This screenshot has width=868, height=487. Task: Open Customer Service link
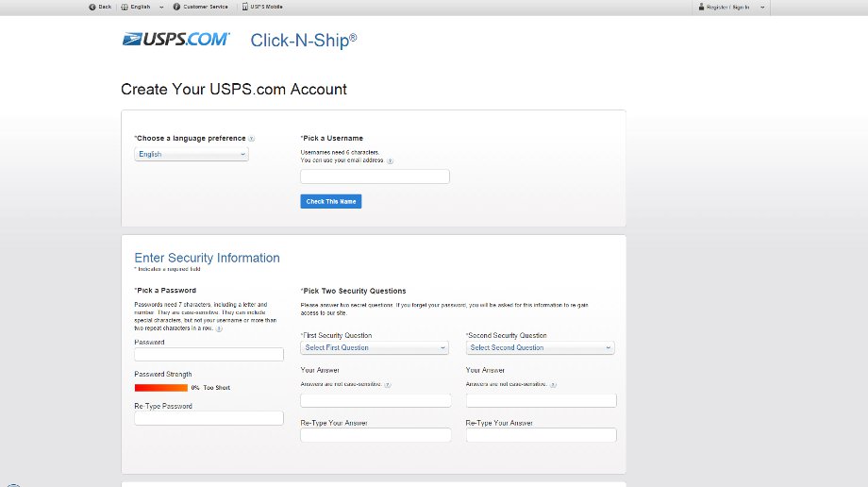(x=206, y=7)
